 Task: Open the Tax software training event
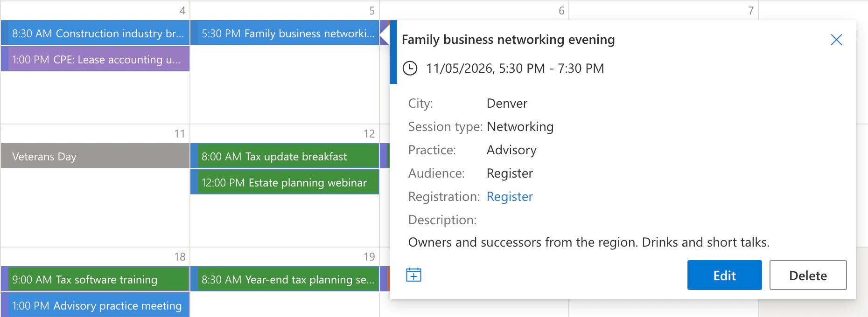pyautogui.click(x=95, y=279)
